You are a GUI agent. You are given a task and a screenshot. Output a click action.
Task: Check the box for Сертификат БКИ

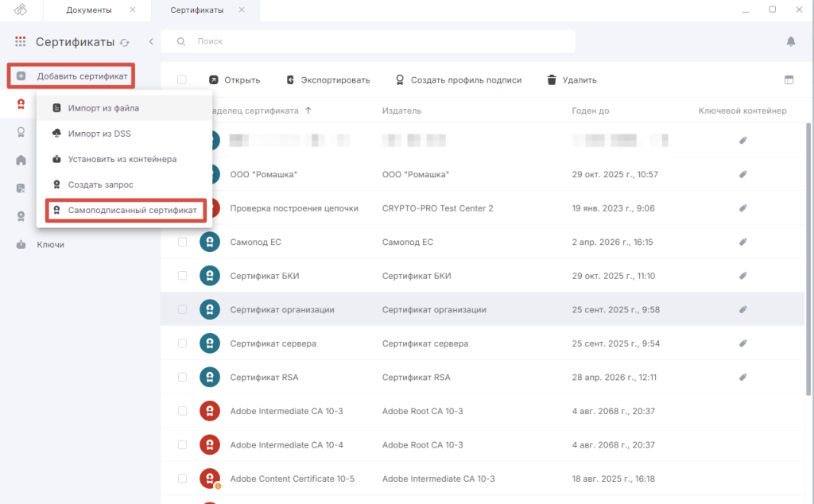point(182,276)
